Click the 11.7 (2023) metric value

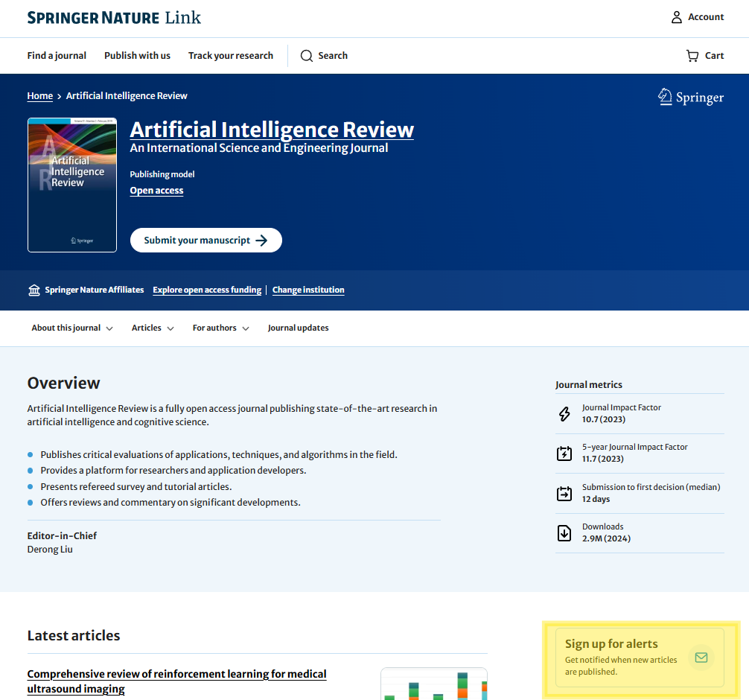tap(602, 459)
